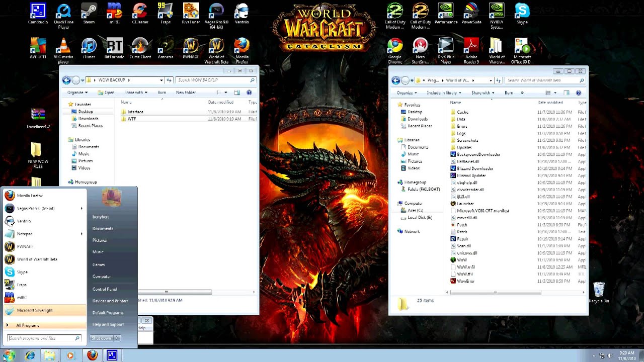The image size is (644, 362).
Task: Open the NVIDIA System desktop shortcut
Action: (x=497, y=16)
